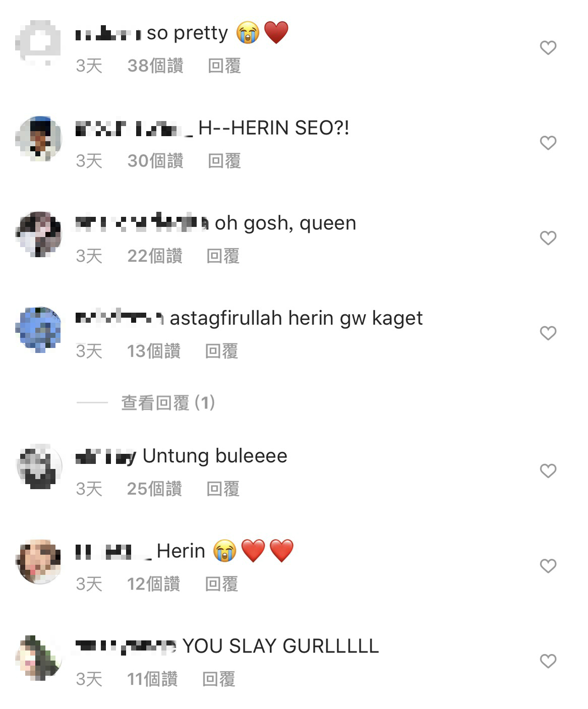The image size is (588, 709).
Task: Like the "Untung buleeee" comment
Action: pyautogui.click(x=548, y=471)
